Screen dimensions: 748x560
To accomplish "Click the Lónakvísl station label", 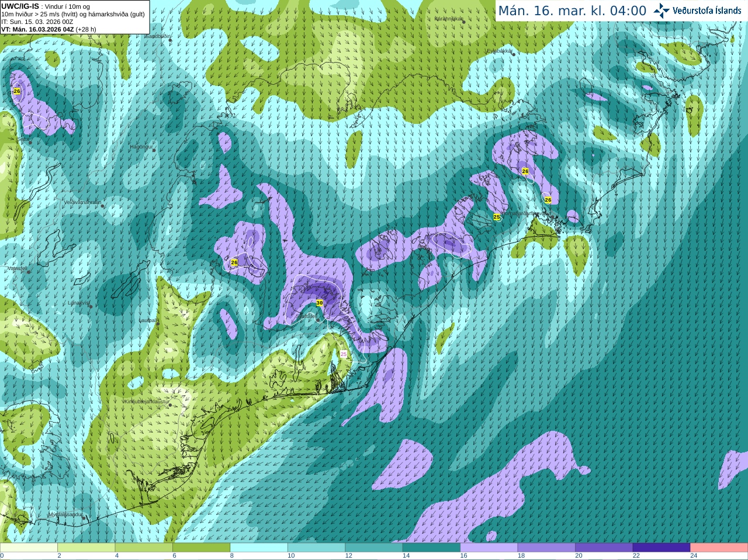I will point(78,303).
